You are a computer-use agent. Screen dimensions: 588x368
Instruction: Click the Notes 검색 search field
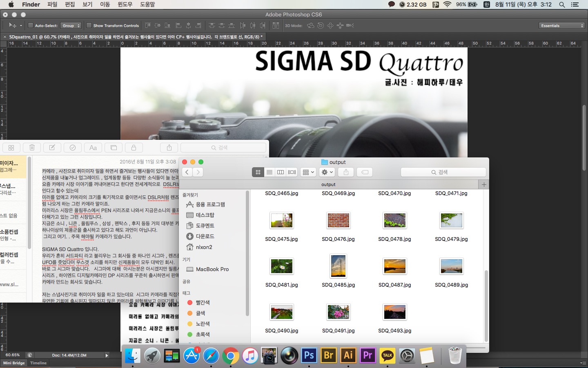(x=223, y=148)
